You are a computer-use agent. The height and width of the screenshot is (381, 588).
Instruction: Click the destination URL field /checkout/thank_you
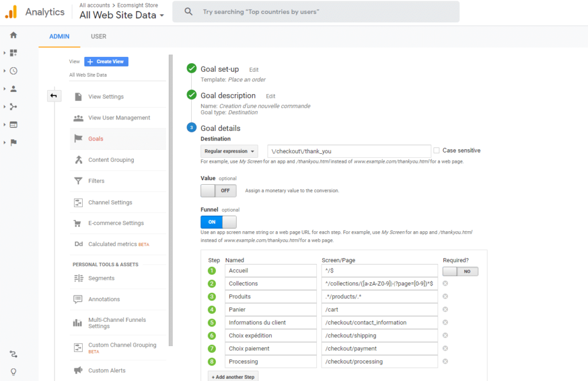[349, 151]
